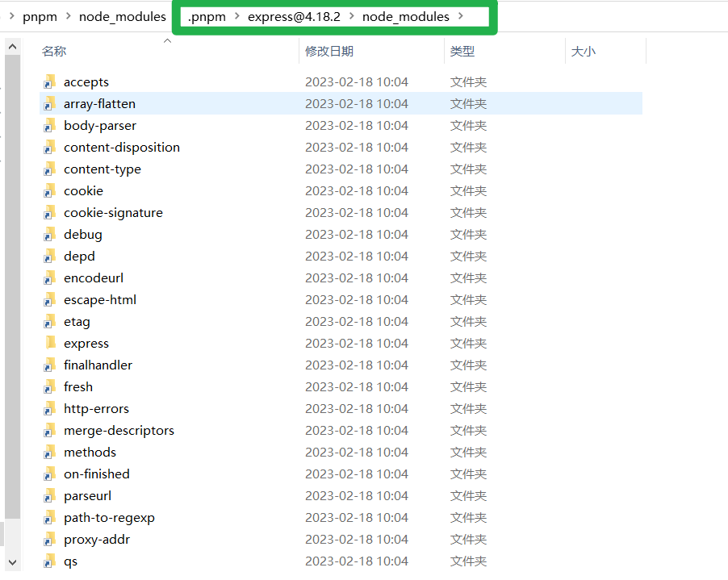
Task: Click the etag folder icon
Action: pyautogui.click(x=50, y=322)
